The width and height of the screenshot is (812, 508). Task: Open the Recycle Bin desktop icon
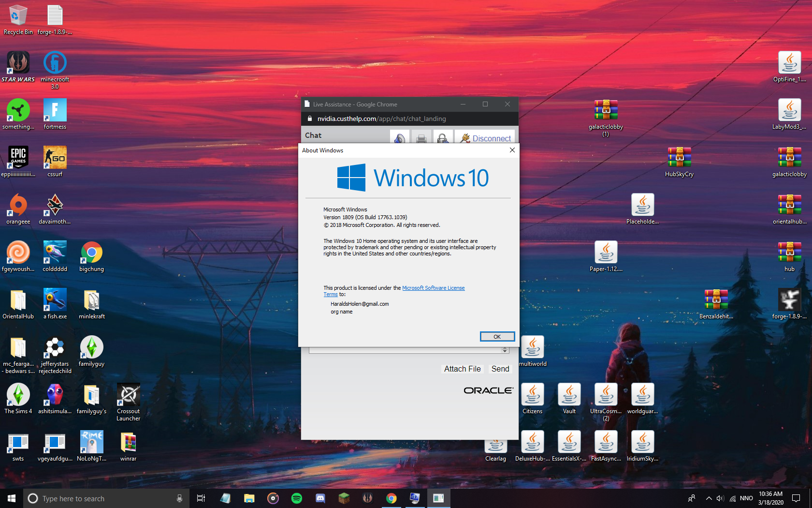tap(18, 19)
